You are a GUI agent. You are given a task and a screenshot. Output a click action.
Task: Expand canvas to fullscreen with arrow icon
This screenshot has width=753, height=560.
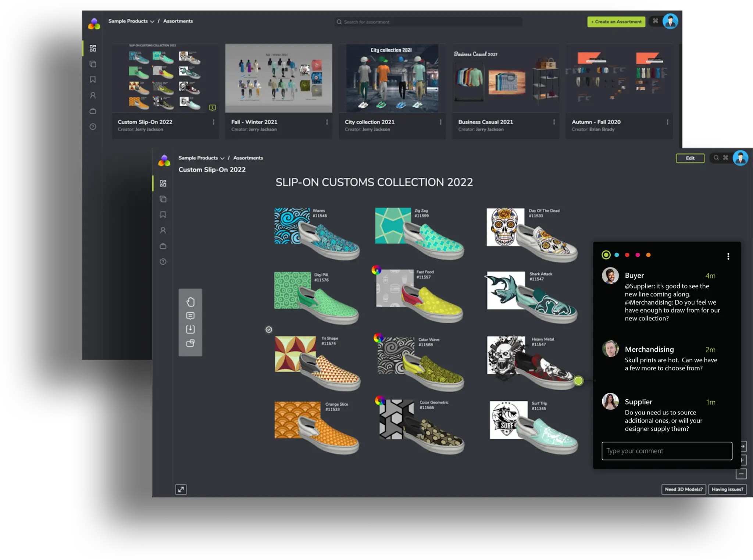(181, 489)
